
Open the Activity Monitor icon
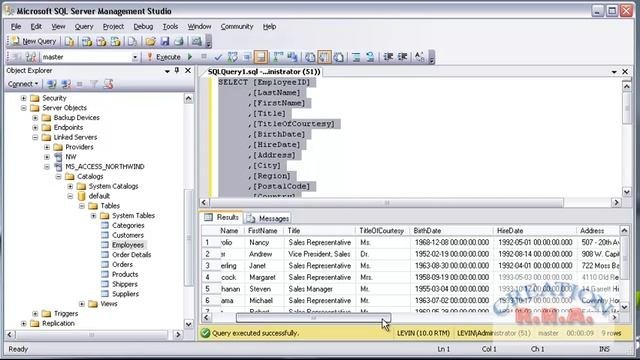click(197, 41)
